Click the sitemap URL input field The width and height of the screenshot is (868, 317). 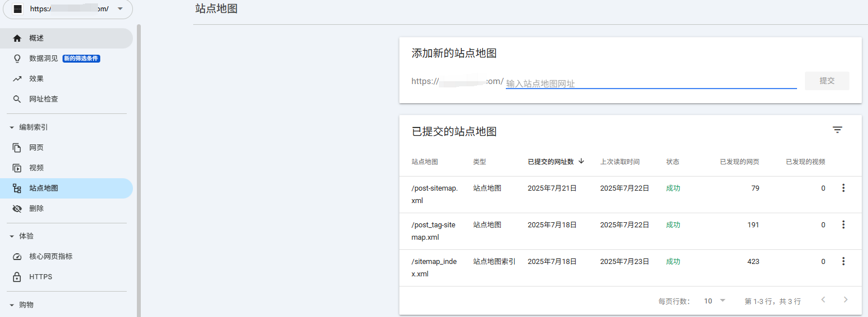(x=651, y=83)
